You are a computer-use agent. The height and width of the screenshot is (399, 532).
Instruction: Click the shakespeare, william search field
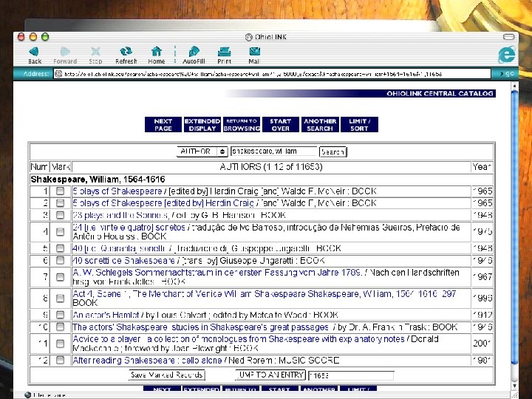273,151
